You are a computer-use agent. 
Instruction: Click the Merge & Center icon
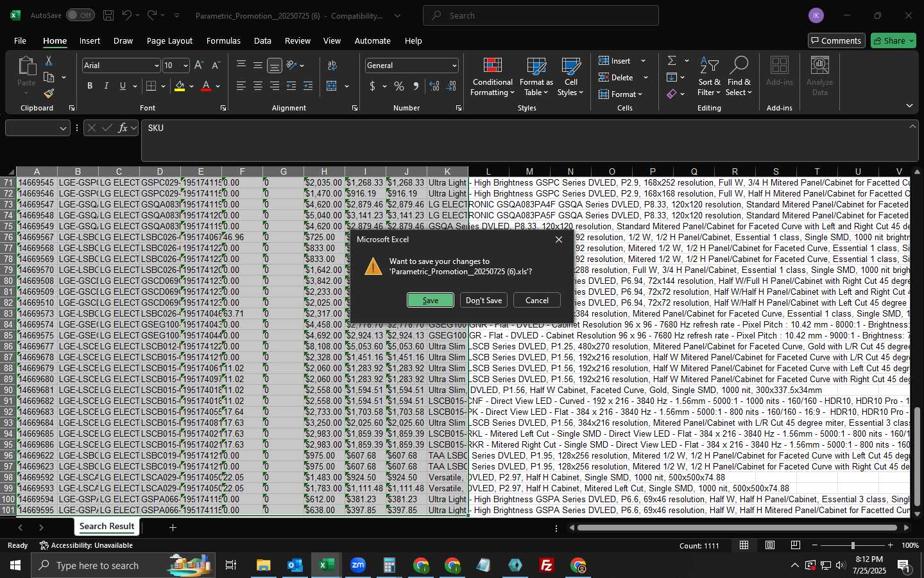point(332,86)
